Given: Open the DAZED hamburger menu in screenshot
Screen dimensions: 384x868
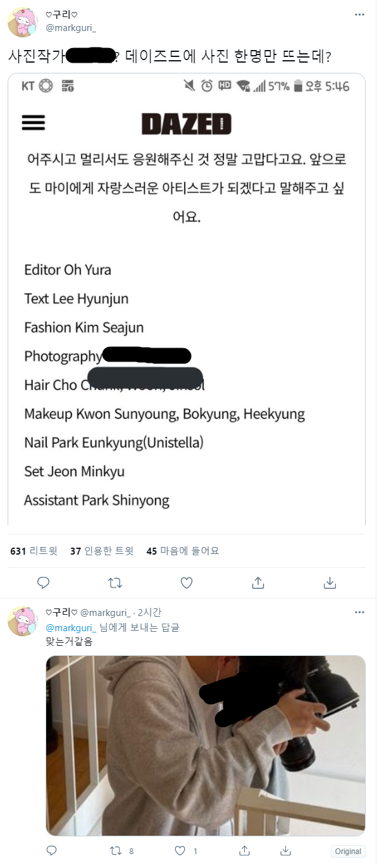Looking at the screenshot, I should [34, 123].
